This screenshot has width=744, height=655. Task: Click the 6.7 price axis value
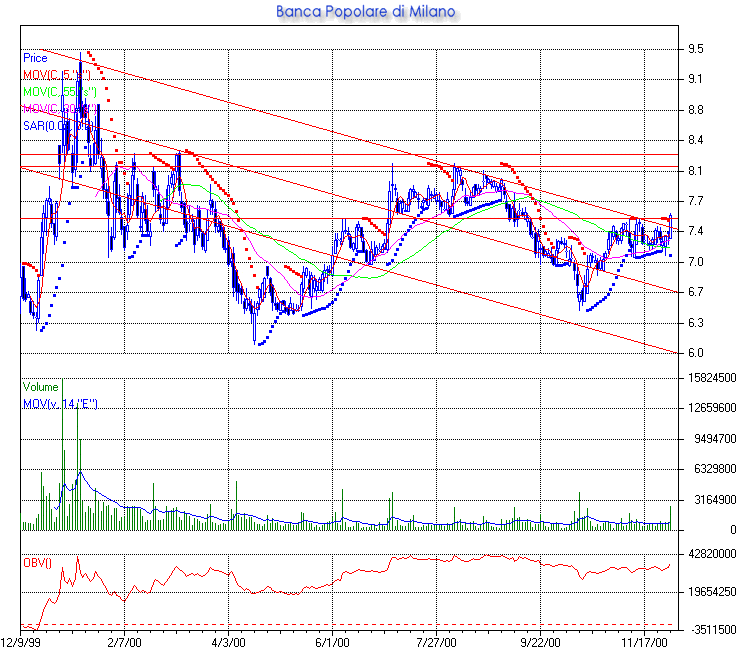click(696, 292)
